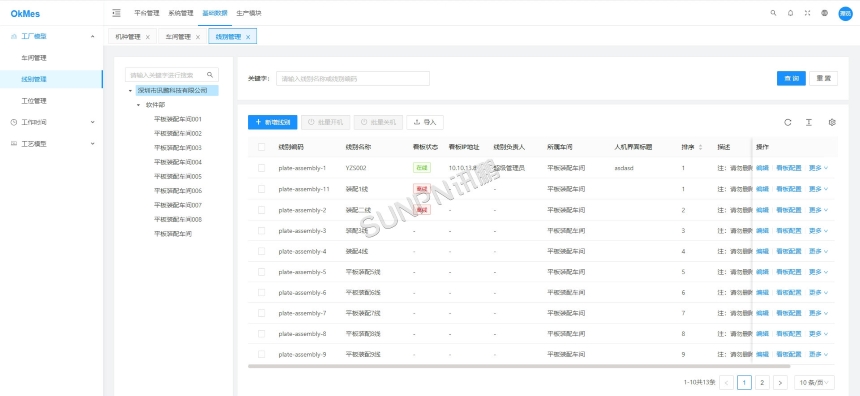Refresh the table with the reload icon
Viewport: 860px width, 396px height.
(x=788, y=122)
